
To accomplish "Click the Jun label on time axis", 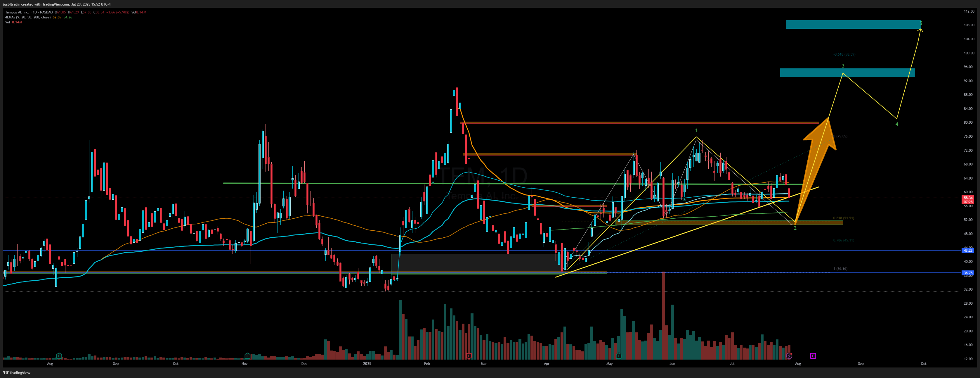I will (x=672, y=364).
